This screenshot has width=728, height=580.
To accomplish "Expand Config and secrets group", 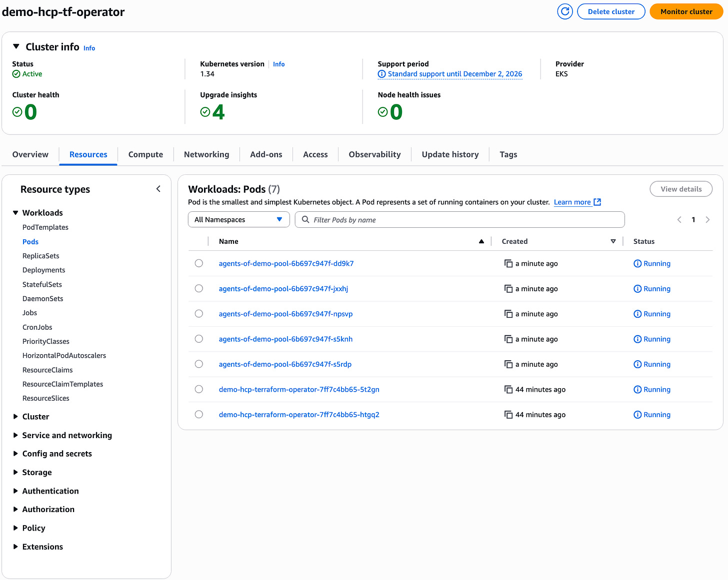I will (15, 454).
